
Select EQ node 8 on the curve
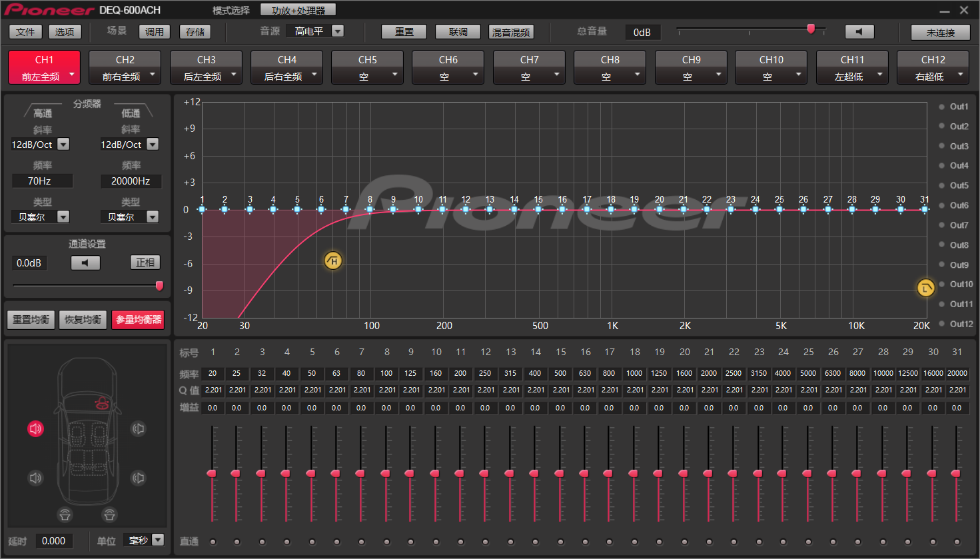pos(370,209)
